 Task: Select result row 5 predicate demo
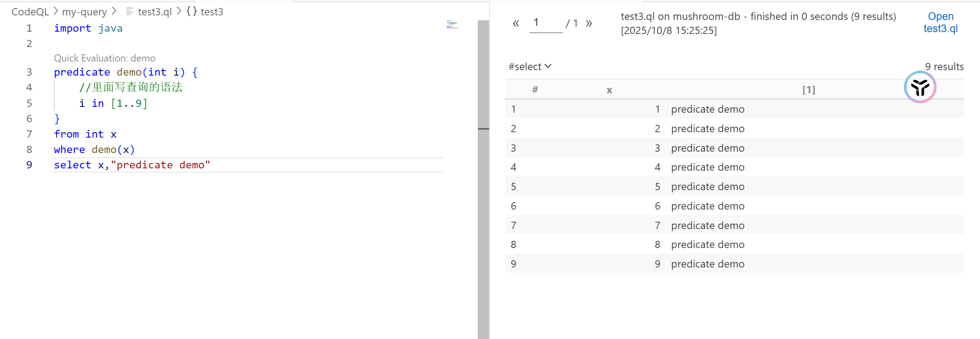click(x=707, y=186)
